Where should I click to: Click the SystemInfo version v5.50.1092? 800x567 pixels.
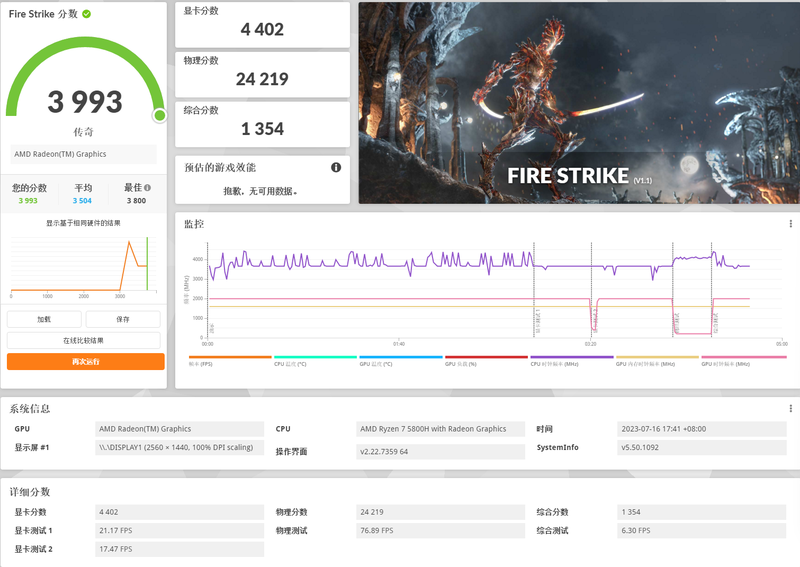tap(702, 448)
